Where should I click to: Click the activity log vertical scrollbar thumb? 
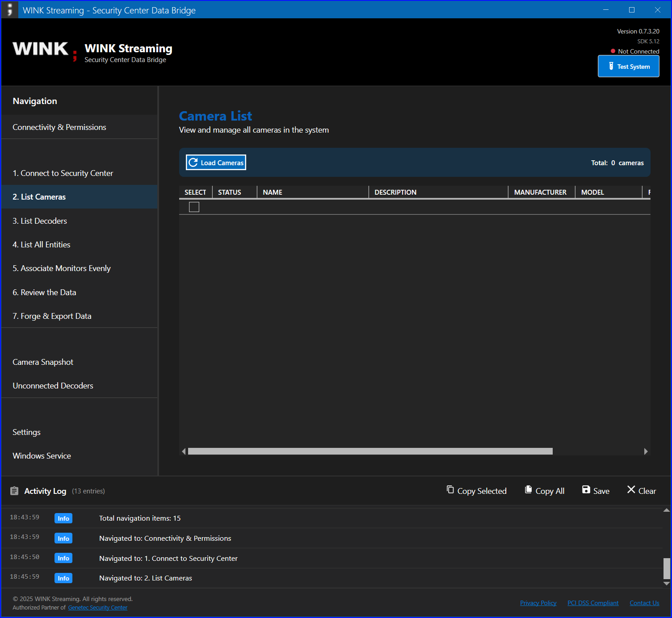point(667,568)
